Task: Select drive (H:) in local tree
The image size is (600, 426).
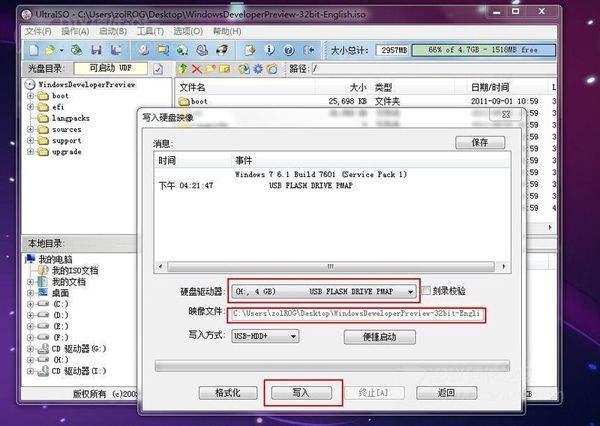Action: pos(60,360)
